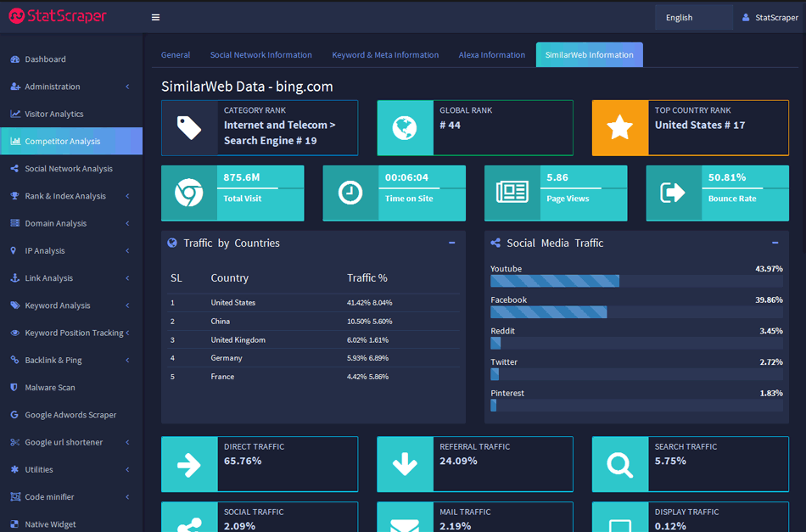Click the Global Rank globe icon
This screenshot has height=532, width=806.
point(405,128)
